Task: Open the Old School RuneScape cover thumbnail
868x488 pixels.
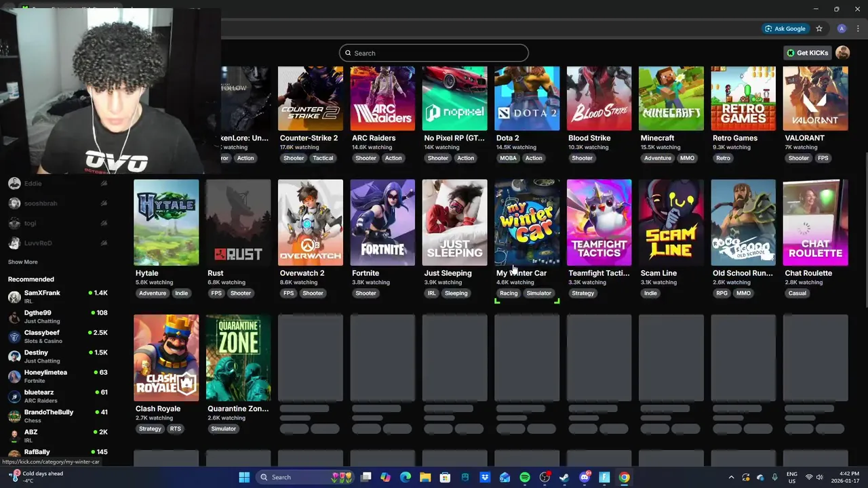Action: point(743,222)
